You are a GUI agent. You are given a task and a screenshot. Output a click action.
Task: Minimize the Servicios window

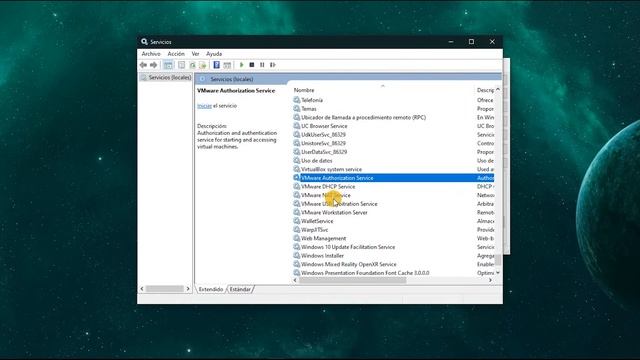(x=451, y=42)
